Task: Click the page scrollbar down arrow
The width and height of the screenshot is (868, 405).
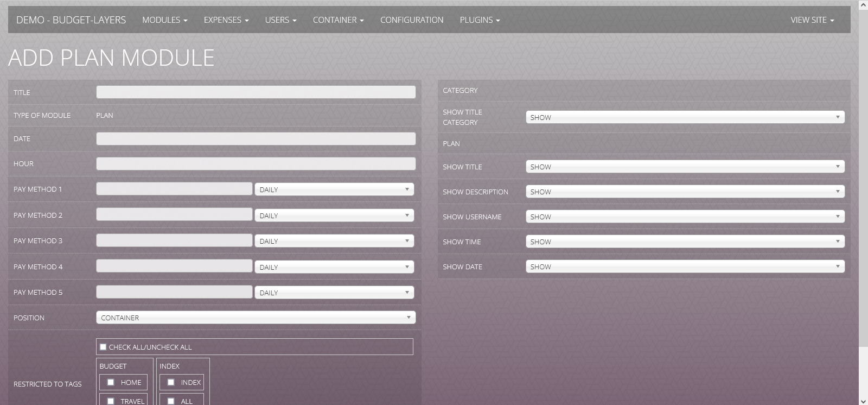Action: (863, 401)
